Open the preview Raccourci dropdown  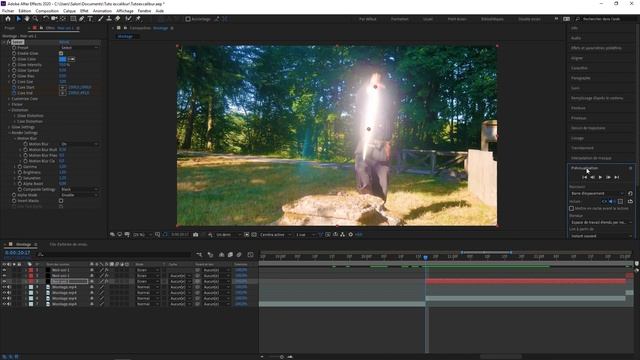tap(598, 193)
